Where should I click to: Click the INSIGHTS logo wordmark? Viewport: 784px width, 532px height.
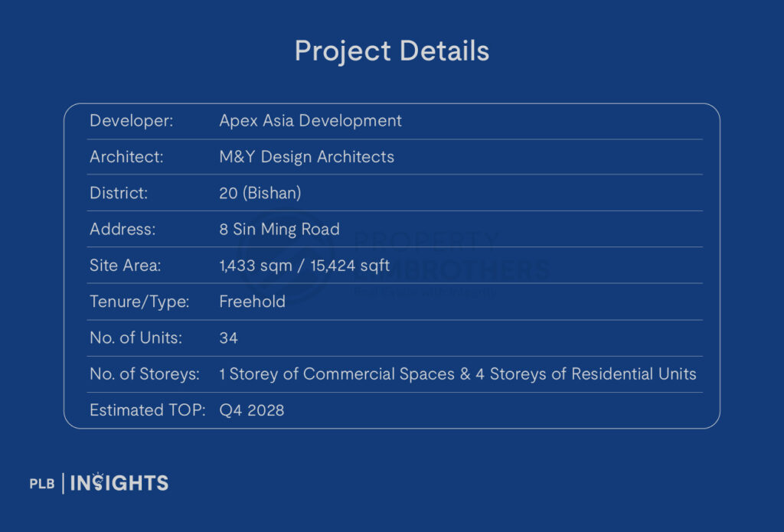coord(119,483)
